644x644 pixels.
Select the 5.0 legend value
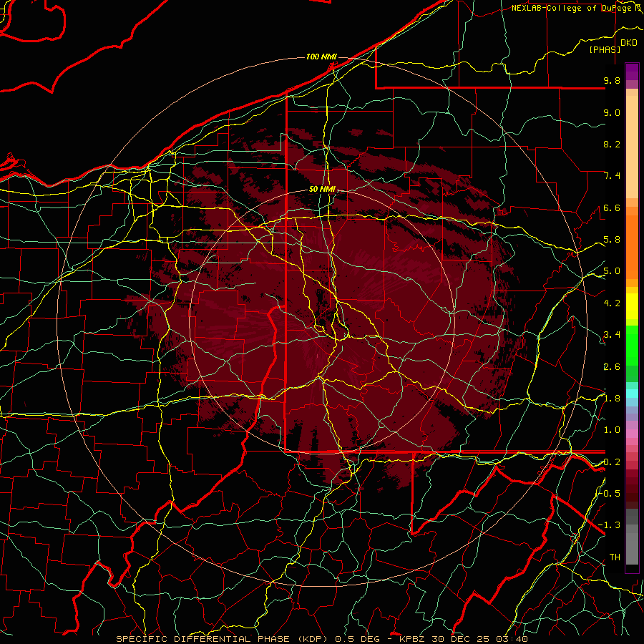(x=612, y=271)
